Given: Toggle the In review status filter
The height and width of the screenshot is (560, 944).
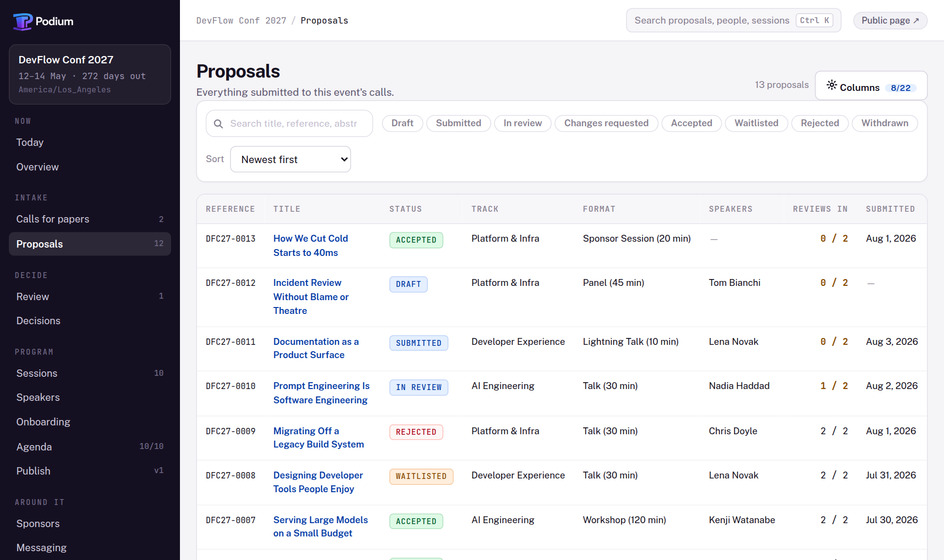Looking at the screenshot, I should (x=523, y=123).
